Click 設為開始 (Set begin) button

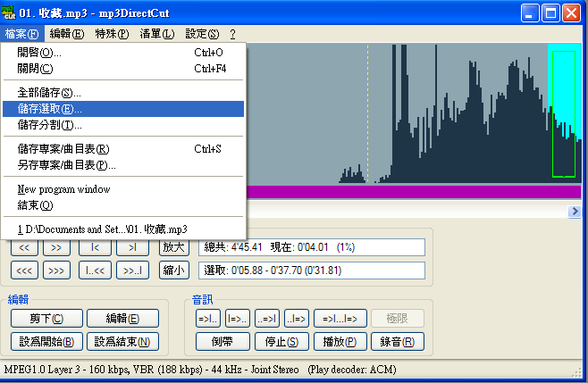(47, 341)
